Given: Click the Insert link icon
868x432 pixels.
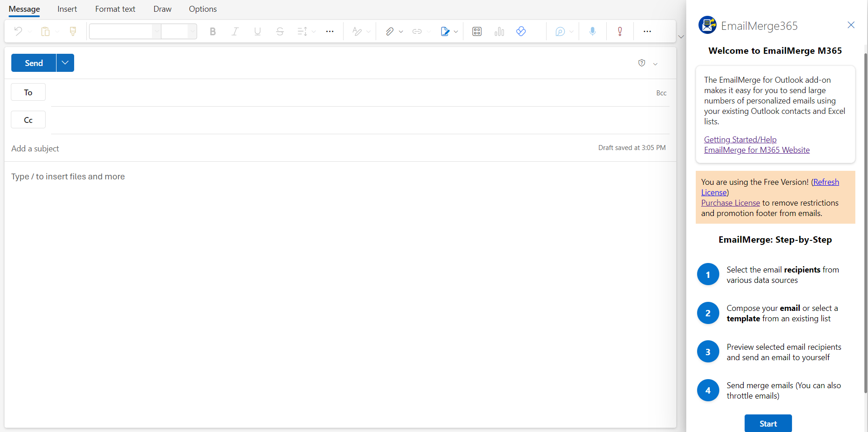Looking at the screenshot, I should [417, 31].
